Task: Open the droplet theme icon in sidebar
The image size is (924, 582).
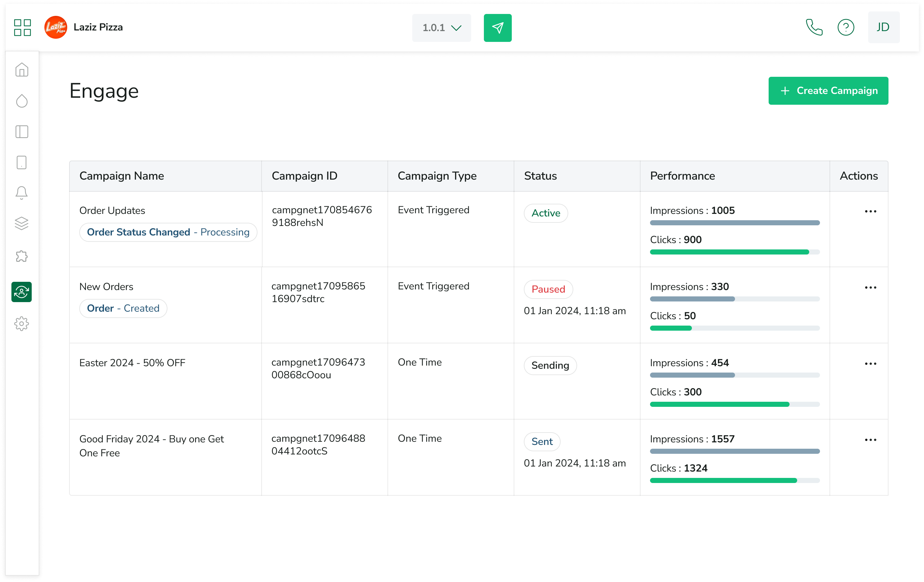Action: tap(22, 101)
